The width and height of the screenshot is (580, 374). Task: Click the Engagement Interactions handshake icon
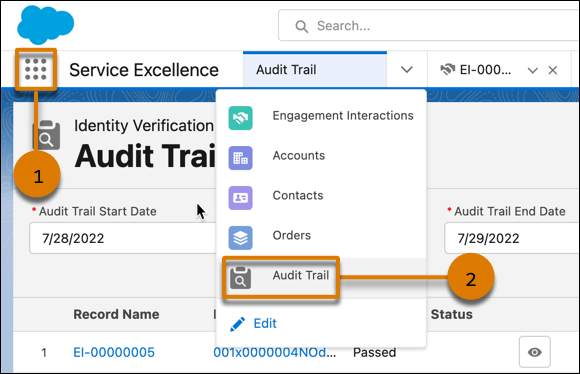click(x=240, y=118)
